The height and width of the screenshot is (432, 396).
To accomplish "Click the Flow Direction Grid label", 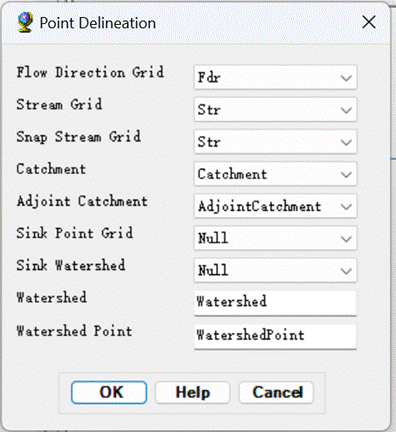I will click(x=90, y=72).
